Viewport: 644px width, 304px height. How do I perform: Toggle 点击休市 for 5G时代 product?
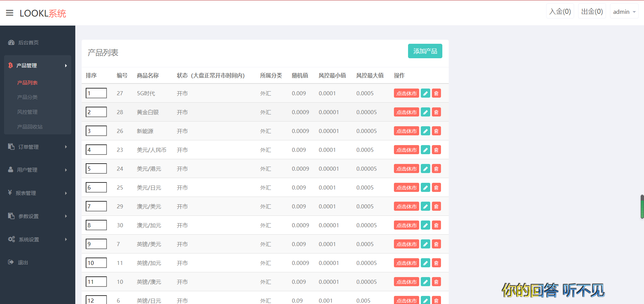(406, 93)
